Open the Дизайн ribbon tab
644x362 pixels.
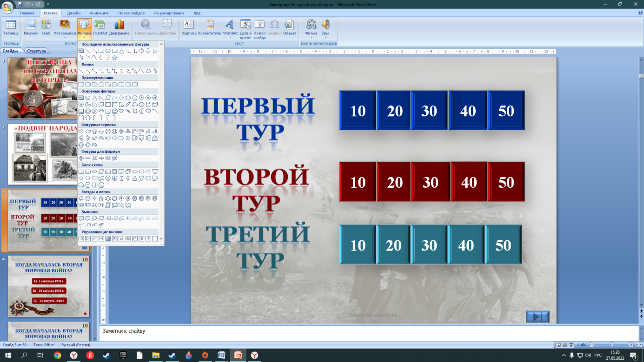(x=73, y=13)
